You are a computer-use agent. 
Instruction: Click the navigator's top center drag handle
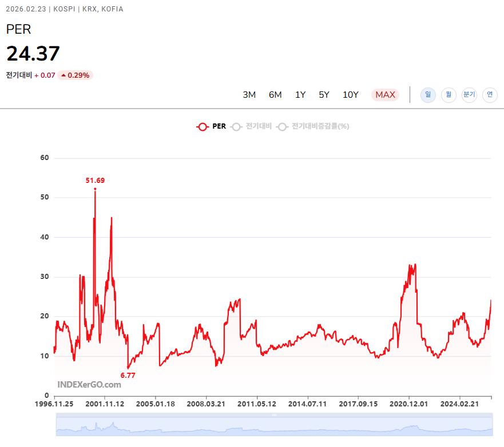point(273,415)
